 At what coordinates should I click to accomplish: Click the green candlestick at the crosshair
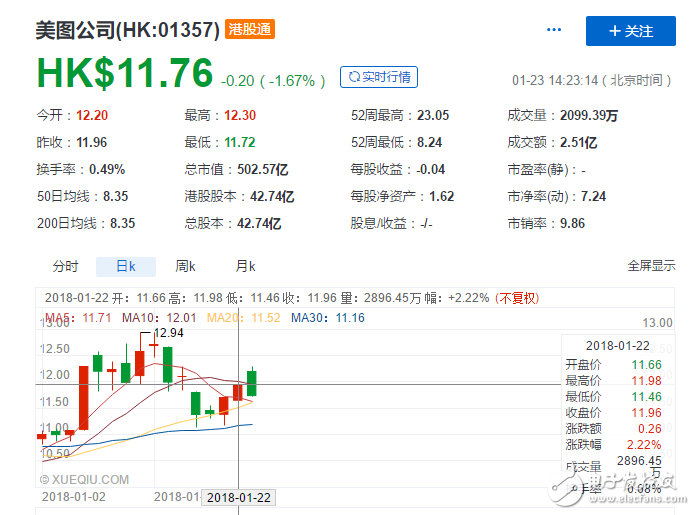coord(251,382)
